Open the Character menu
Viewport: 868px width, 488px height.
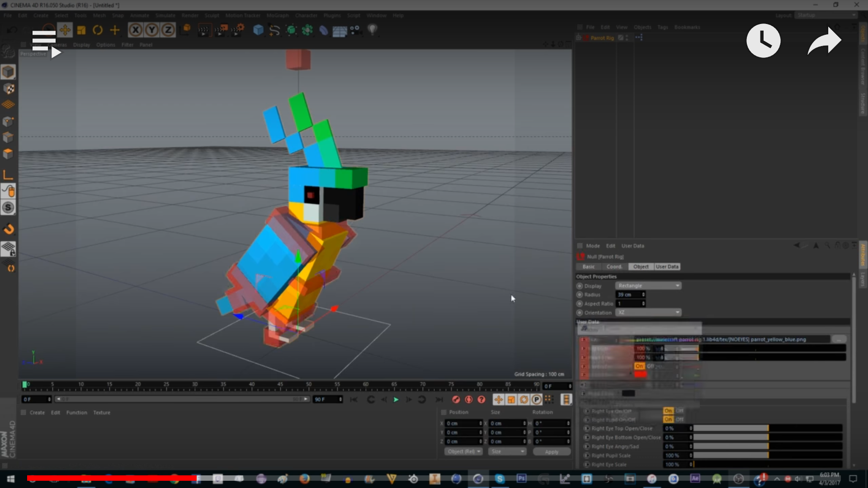306,15
